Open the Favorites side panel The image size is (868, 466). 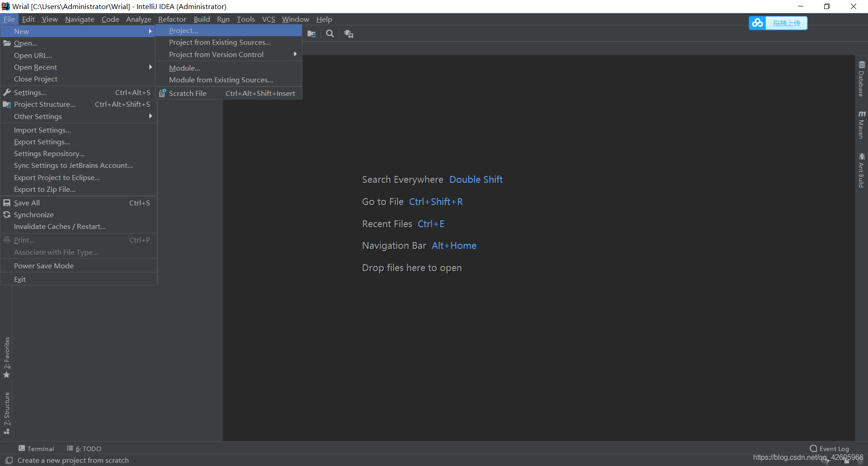pyautogui.click(x=6, y=357)
